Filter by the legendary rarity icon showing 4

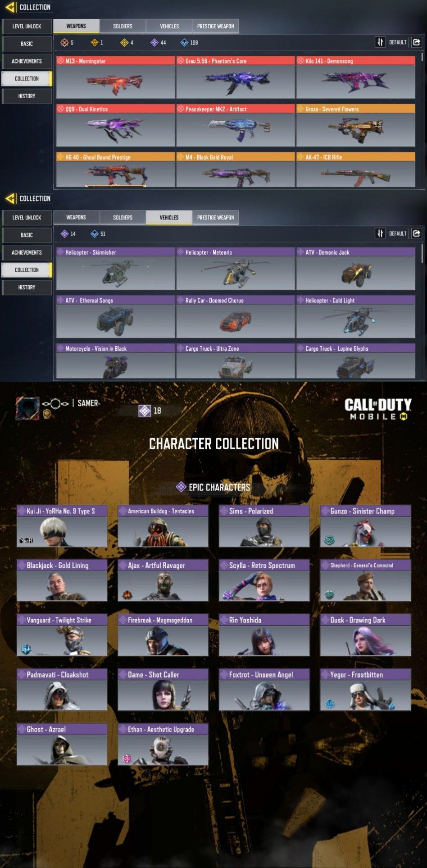(x=124, y=42)
